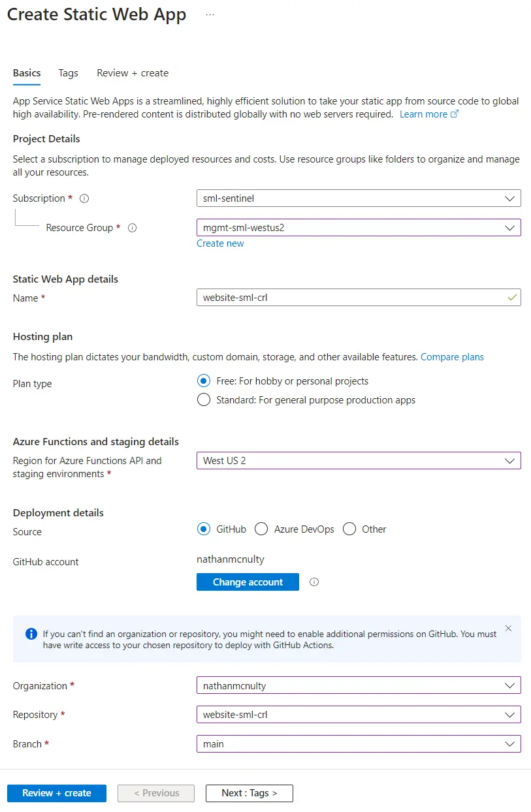531x812 pixels.
Task: Switch to the Tags tab
Action: click(68, 73)
